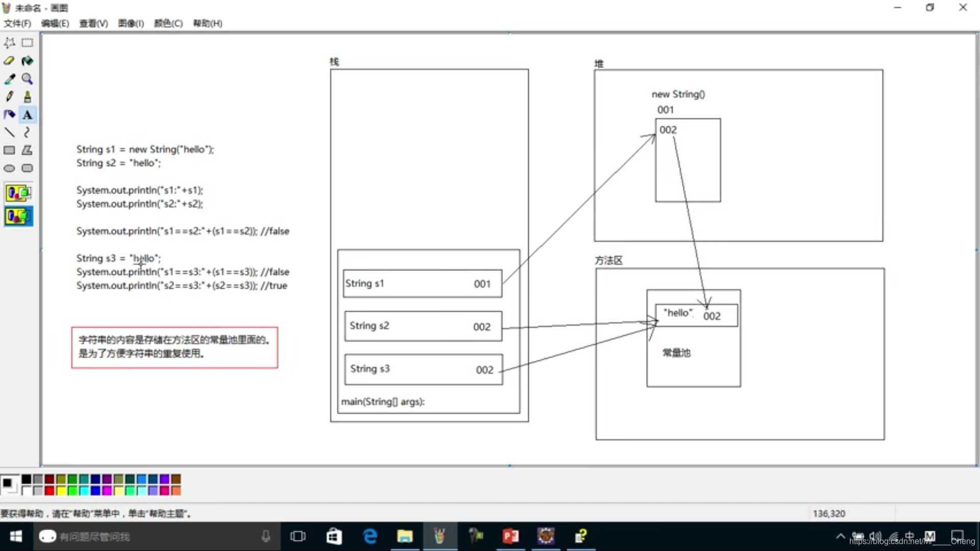Click the red-bordered Chinese note text box
The image size is (980, 551).
pyautogui.click(x=175, y=347)
